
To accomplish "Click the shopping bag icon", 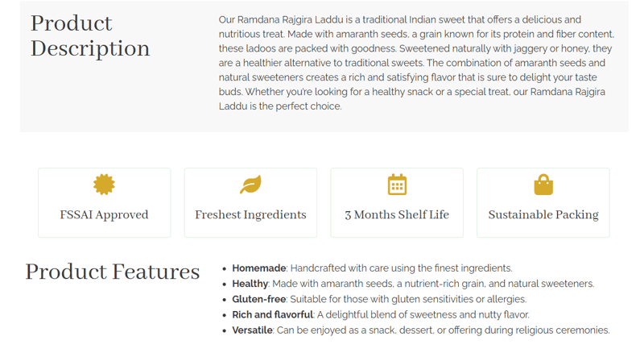I will click(x=543, y=185).
